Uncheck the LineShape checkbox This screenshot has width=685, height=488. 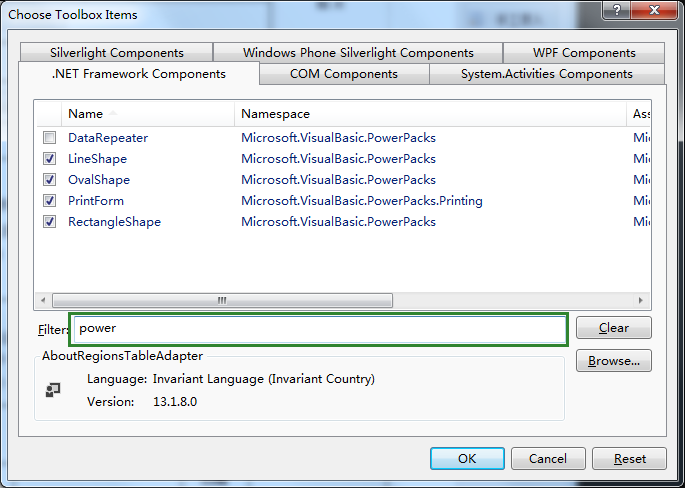pyautogui.click(x=49, y=159)
